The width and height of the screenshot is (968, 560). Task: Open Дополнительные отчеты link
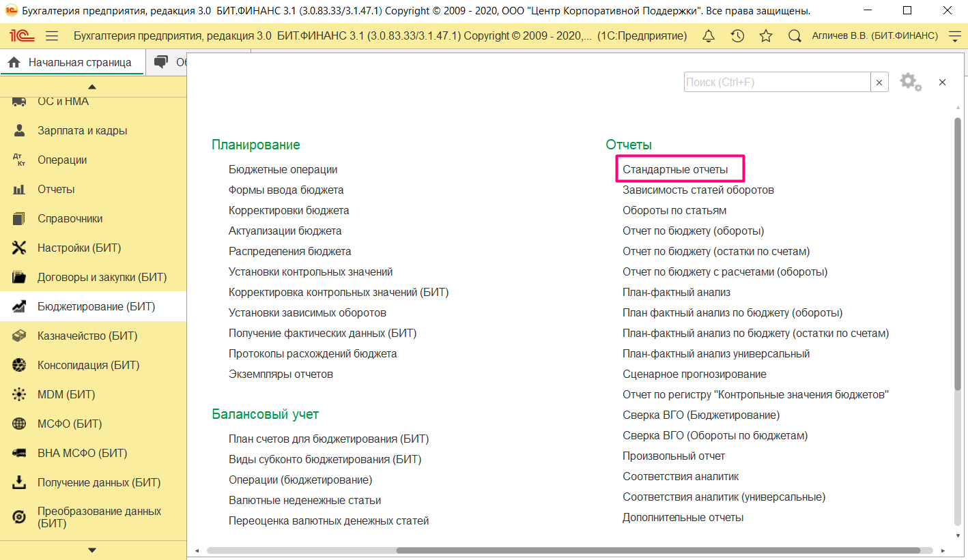click(x=683, y=517)
